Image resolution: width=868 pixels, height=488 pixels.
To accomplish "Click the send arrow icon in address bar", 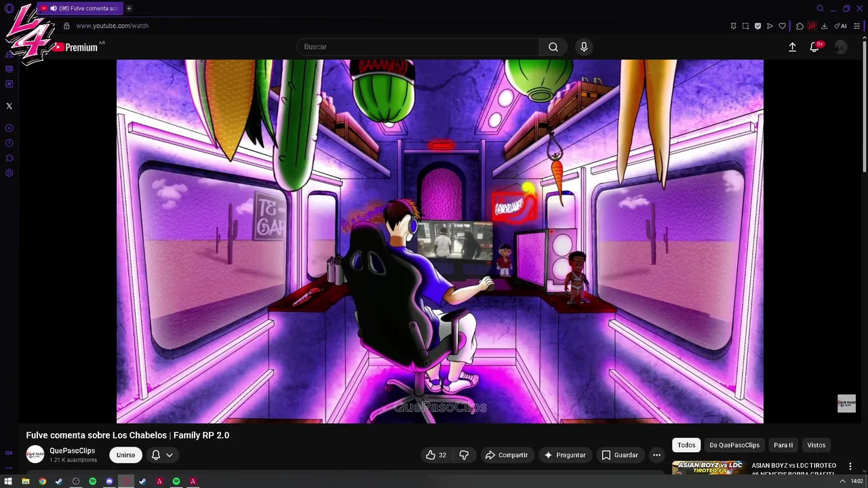I will pyautogui.click(x=770, y=26).
